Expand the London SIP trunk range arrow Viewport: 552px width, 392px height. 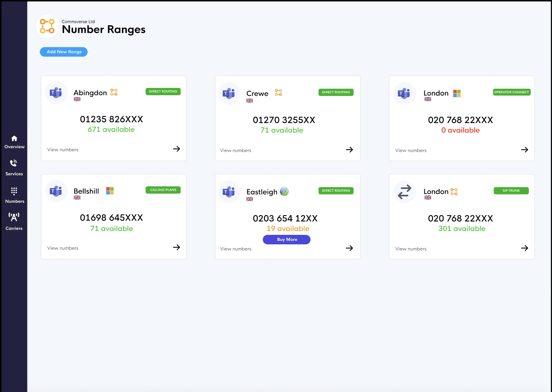click(525, 248)
